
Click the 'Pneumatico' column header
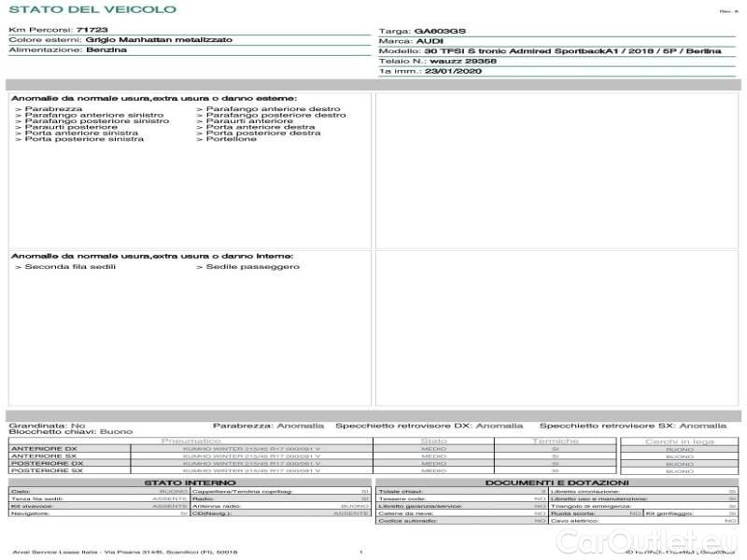(x=191, y=441)
